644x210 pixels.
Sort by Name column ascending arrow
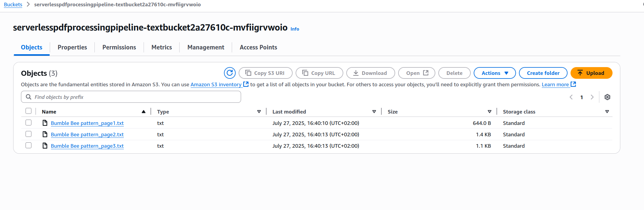tap(144, 111)
